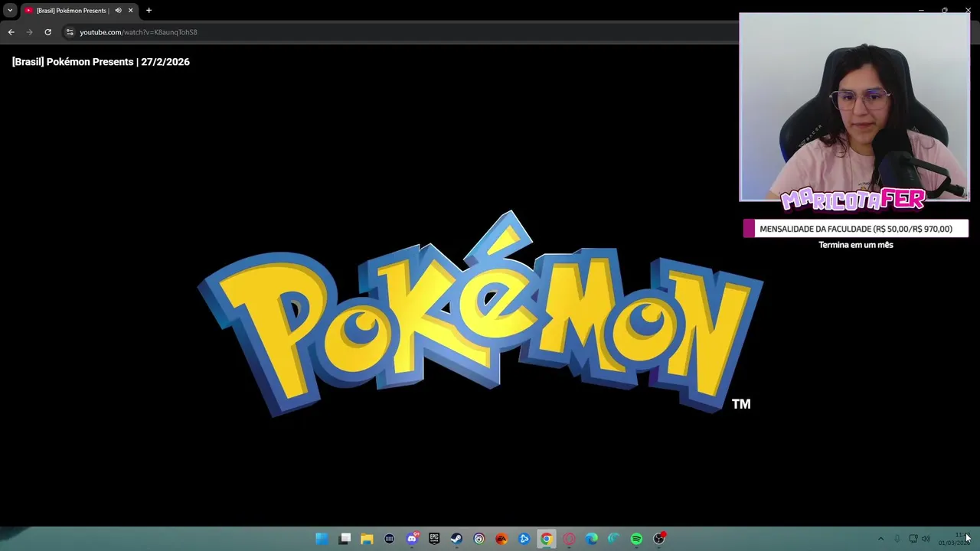The image size is (980, 551).
Task: Launch Epic Games from taskbar
Action: pos(434,539)
